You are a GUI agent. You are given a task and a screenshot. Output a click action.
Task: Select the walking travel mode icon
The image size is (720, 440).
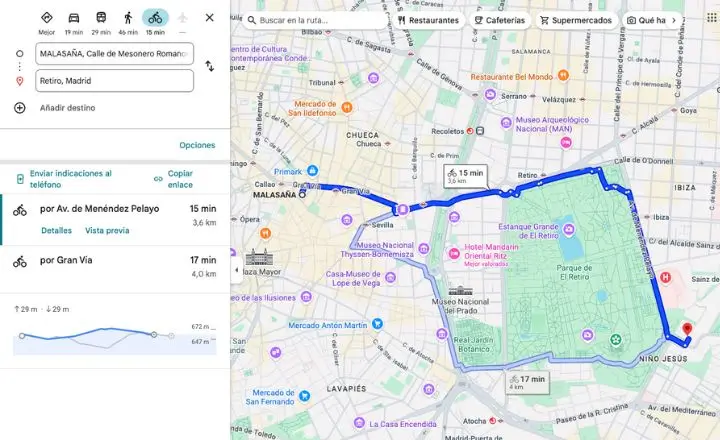(128, 18)
